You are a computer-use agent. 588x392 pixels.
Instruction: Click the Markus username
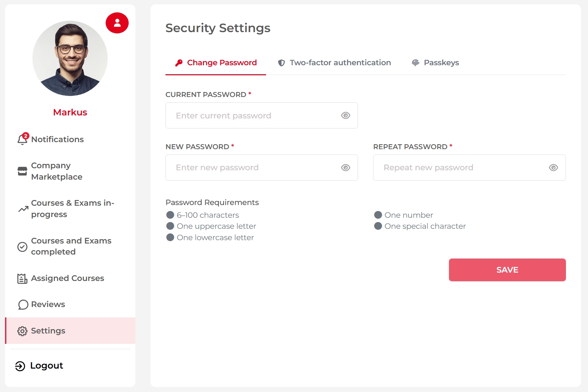(70, 112)
